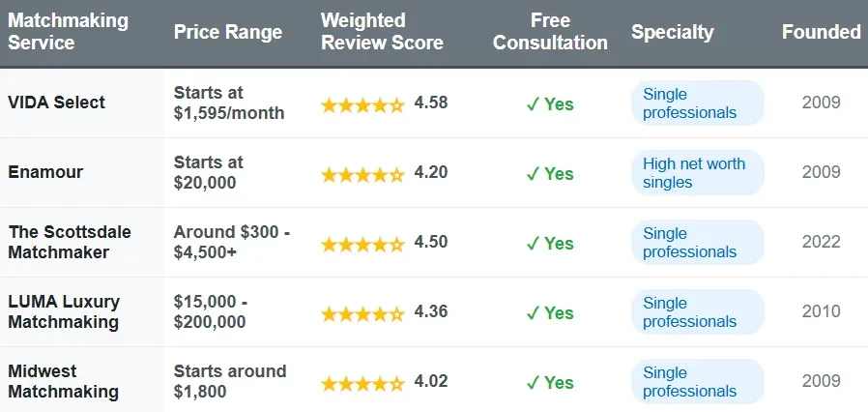Sort by Weighted Review Score header
Viewport: 868px width, 412px height.
click(382, 32)
